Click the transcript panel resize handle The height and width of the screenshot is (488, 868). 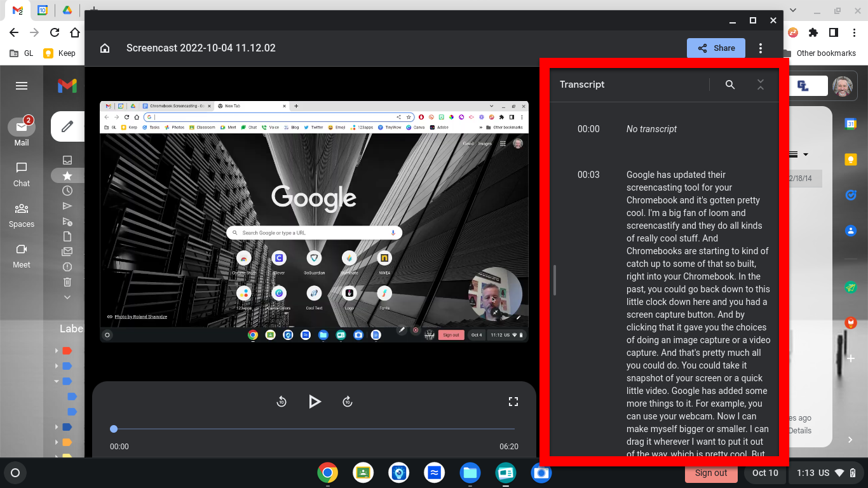[x=555, y=280]
